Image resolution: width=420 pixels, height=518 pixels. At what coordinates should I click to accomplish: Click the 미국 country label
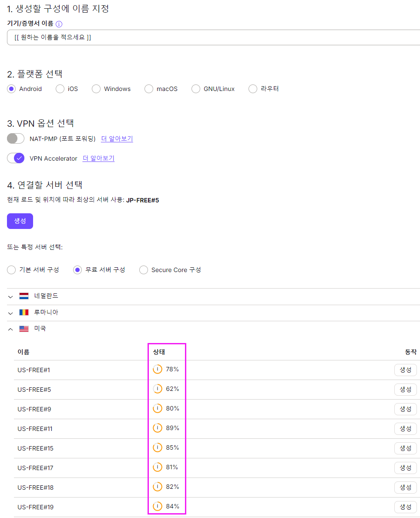click(x=40, y=328)
